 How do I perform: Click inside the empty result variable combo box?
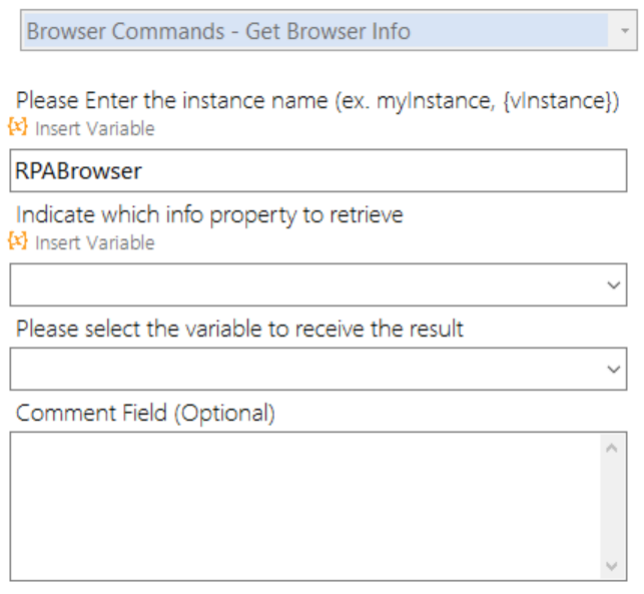[x=308, y=369]
